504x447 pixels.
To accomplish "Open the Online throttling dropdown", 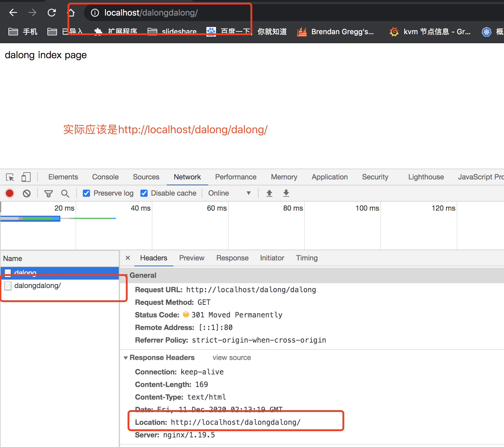I will pos(229,193).
